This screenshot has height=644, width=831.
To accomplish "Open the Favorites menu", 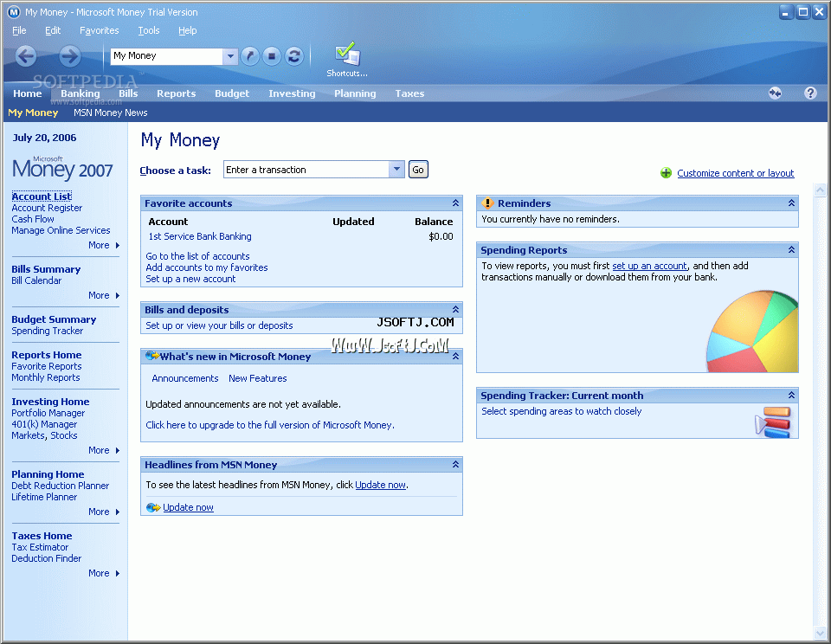I will (99, 30).
